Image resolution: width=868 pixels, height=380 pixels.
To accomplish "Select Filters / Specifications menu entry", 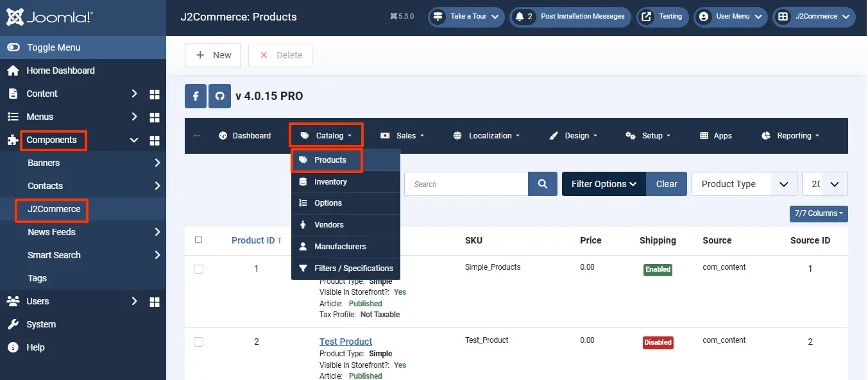I will [346, 268].
